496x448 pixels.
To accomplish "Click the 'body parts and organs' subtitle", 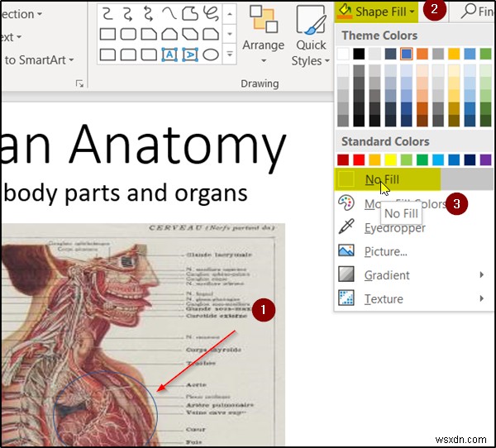I will point(126,193).
